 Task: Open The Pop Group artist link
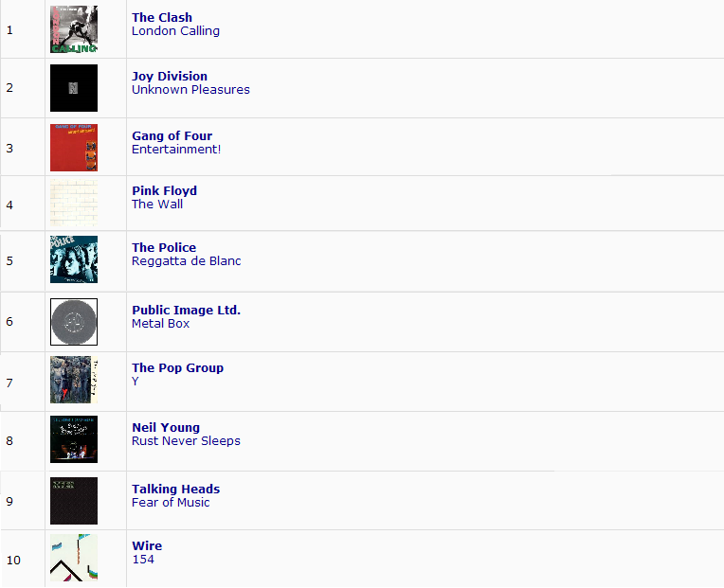tap(178, 368)
